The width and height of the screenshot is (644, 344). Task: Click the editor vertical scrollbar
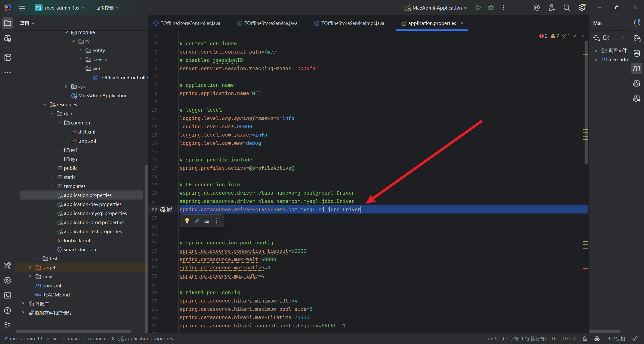[x=586, y=103]
